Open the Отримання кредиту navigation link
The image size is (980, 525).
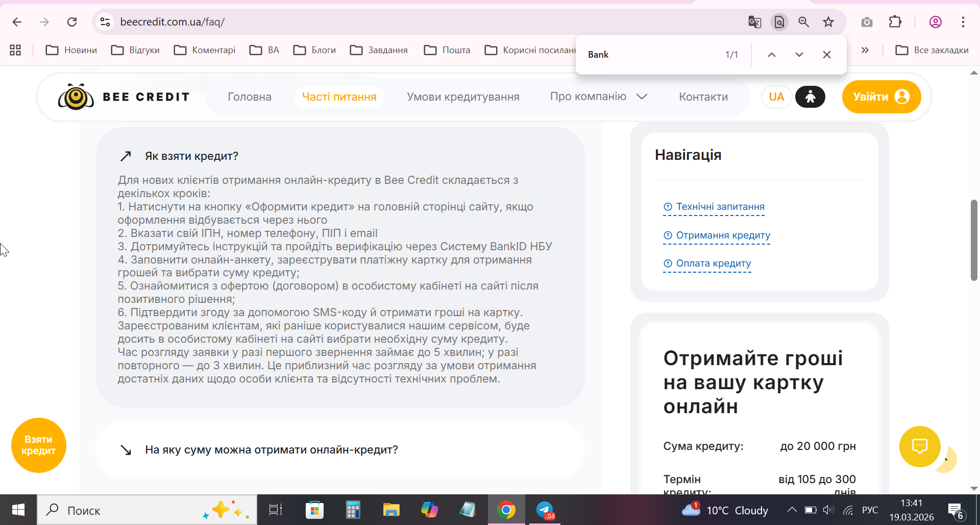[717, 235]
